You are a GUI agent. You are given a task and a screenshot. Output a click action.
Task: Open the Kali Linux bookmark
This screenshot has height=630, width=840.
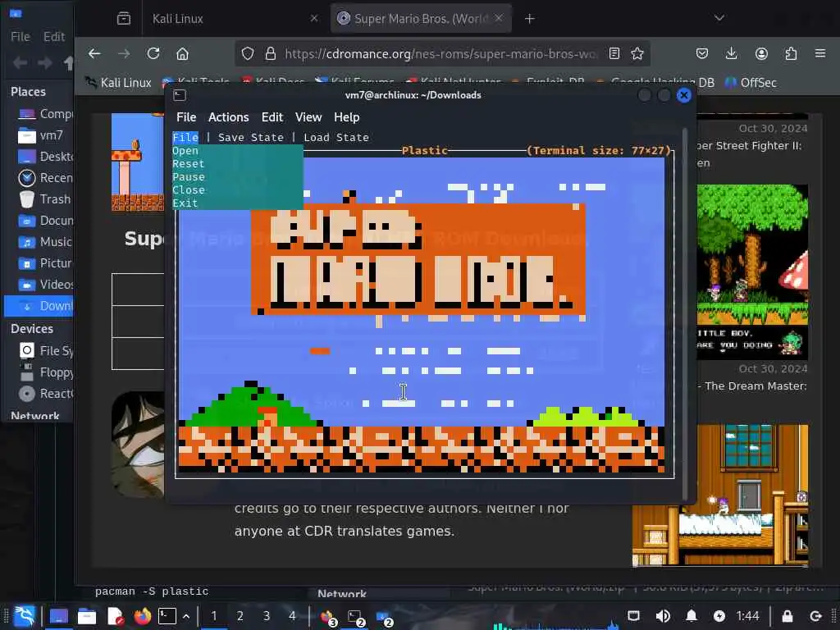pos(118,83)
